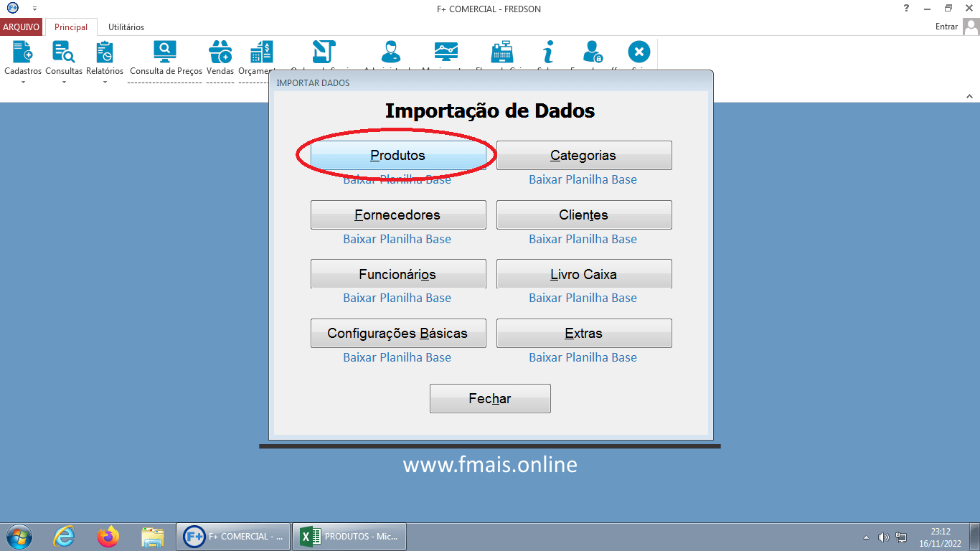Show hidden system tray icons
Image resolution: width=980 pixels, height=551 pixels.
pyautogui.click(x=866, y=537)
